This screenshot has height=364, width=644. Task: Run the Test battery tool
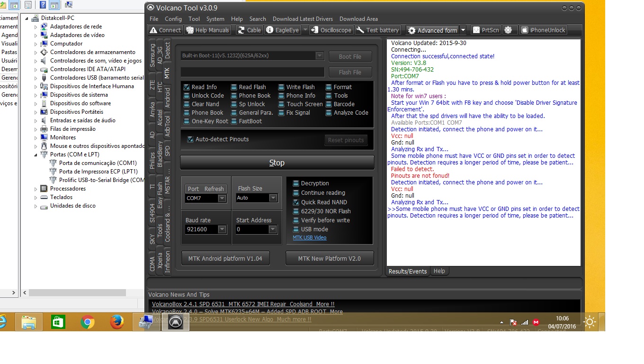tap(378, 30)
